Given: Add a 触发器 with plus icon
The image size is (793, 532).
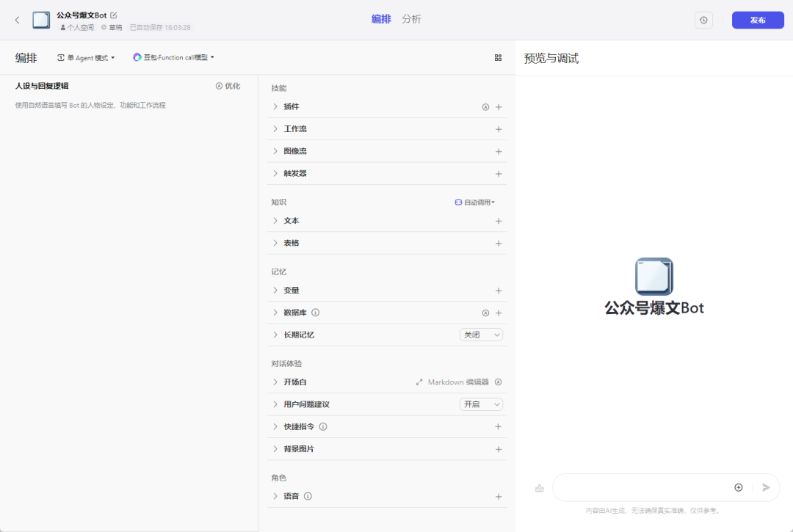Looking at the screenshot, I should 499,174.
